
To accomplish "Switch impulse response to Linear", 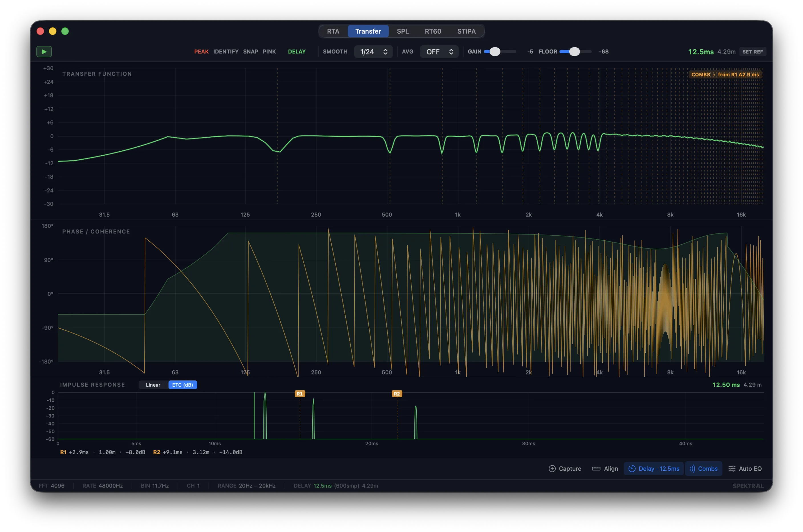I will point(153,385).
